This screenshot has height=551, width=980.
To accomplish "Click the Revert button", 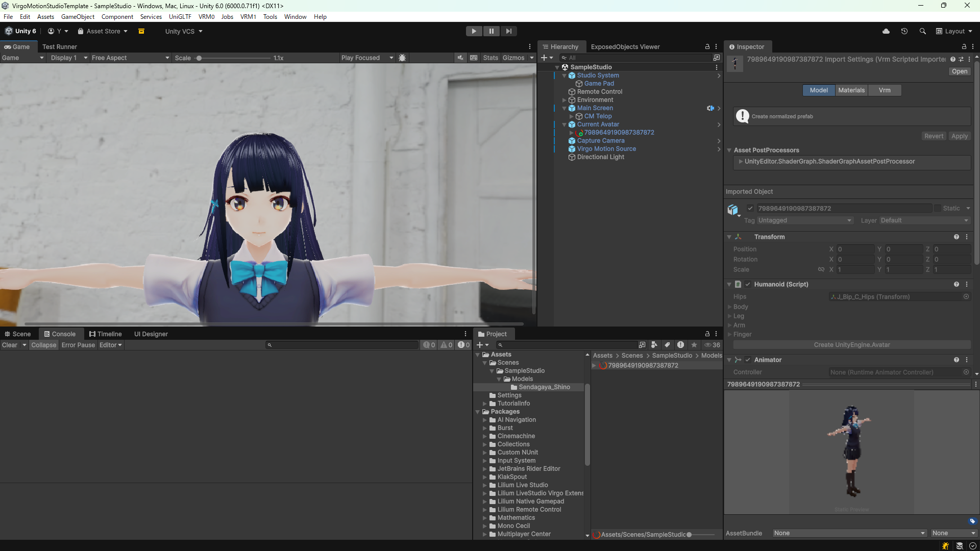I will 934,136.
